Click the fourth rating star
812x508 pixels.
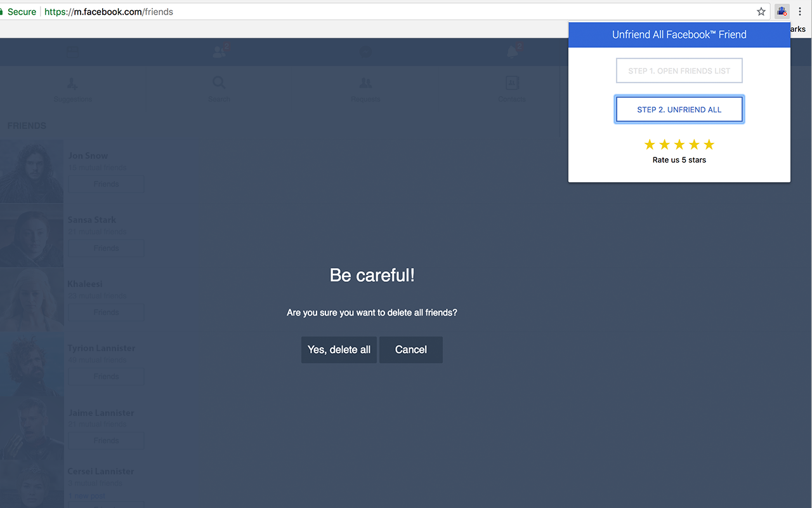click(694, 145)
